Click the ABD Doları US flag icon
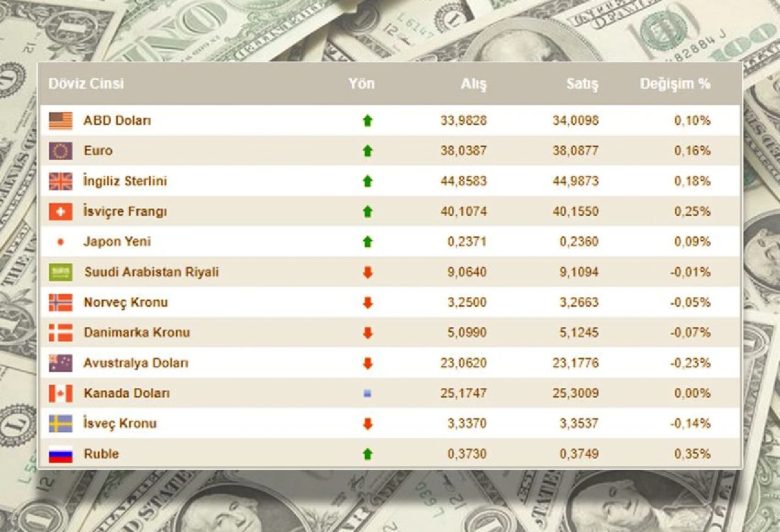The height and width of the screenshot is (532, 780). (60, 120)
